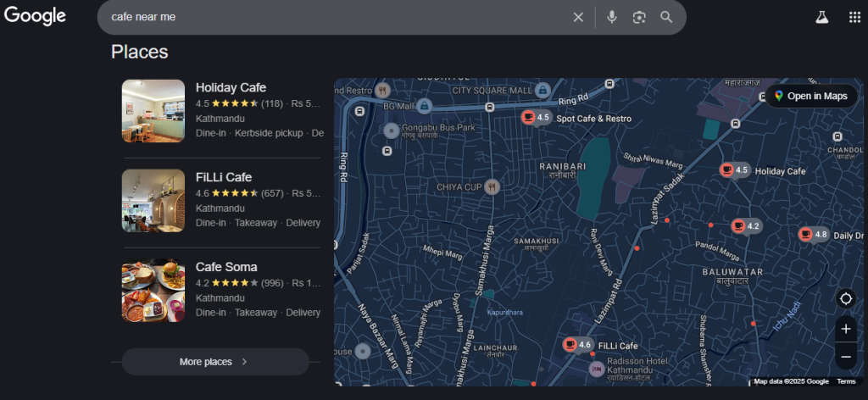Select Spot Cafe & Restro map pin
Image resolution: width=868 pixels, height=400 pixels.
[x=536, y=117]
